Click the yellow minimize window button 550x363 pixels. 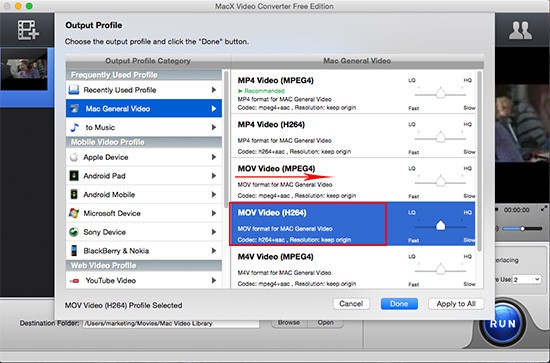pyautogui.click(x=18, y=6)
